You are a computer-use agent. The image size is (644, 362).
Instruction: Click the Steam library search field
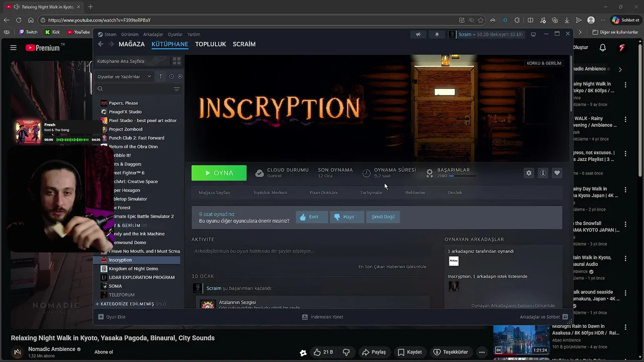click(x=133, y=89)
